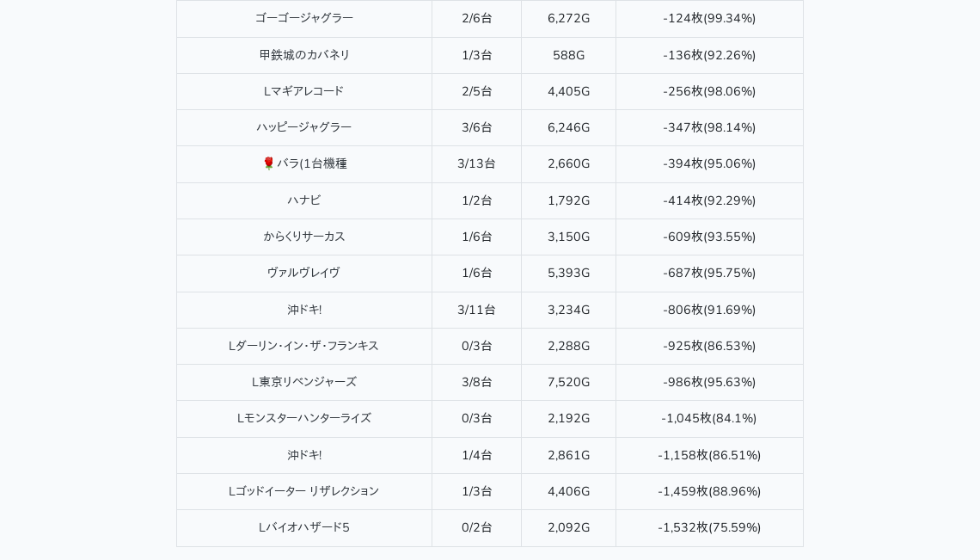
Task: Open Lダーリン･イン･ザ･フランキス entry
Action: [304, 346]
